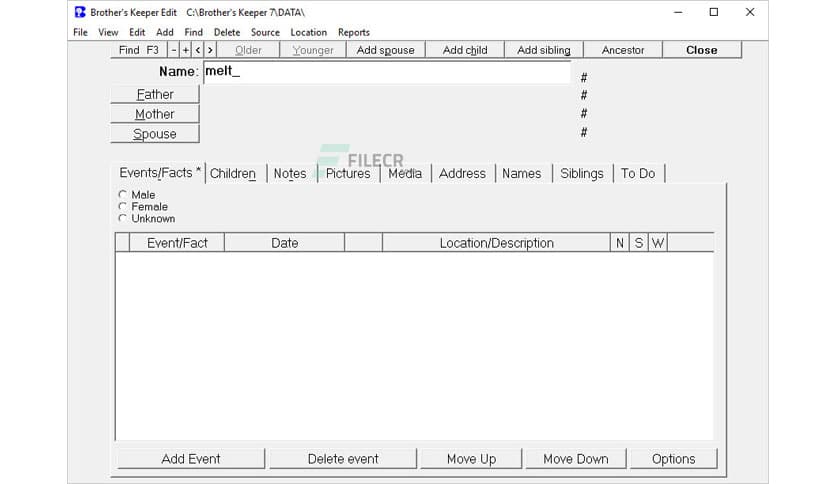
Task: Select the Female radio button
Action: click(x=123, y=206)
